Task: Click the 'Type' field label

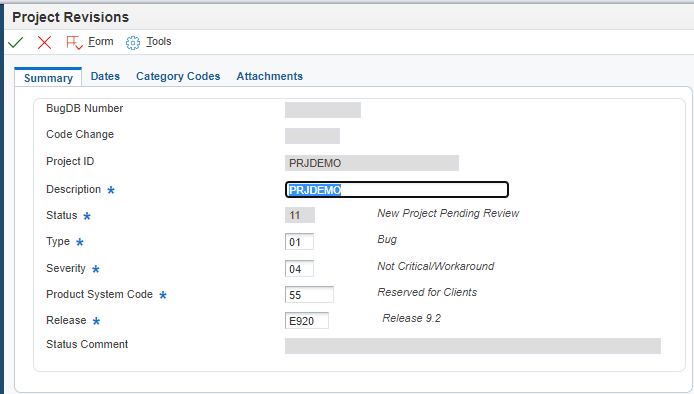Action: pos(58,241)
